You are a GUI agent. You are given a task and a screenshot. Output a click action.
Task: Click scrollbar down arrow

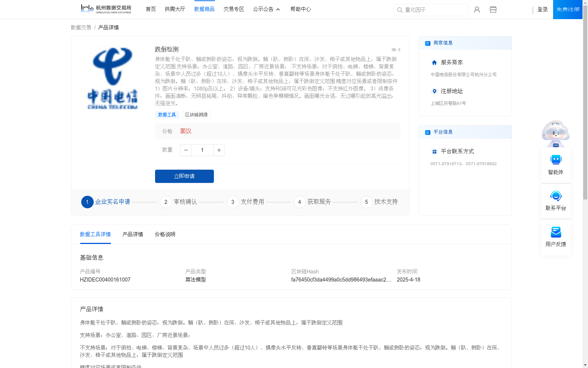(x=585, y=365)
